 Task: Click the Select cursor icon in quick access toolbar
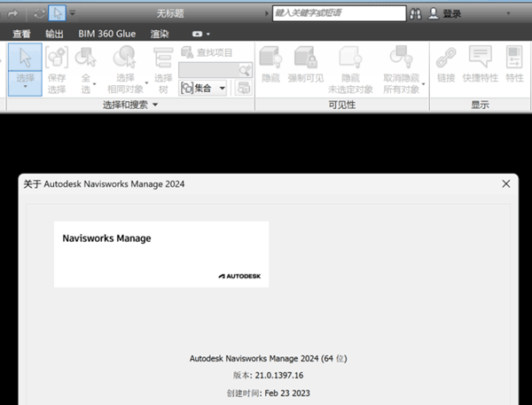tap(57, 13)
